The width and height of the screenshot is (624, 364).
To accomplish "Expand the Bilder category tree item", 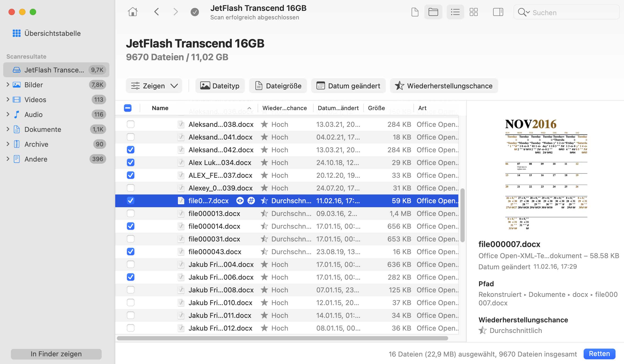I will coord(7,85).
